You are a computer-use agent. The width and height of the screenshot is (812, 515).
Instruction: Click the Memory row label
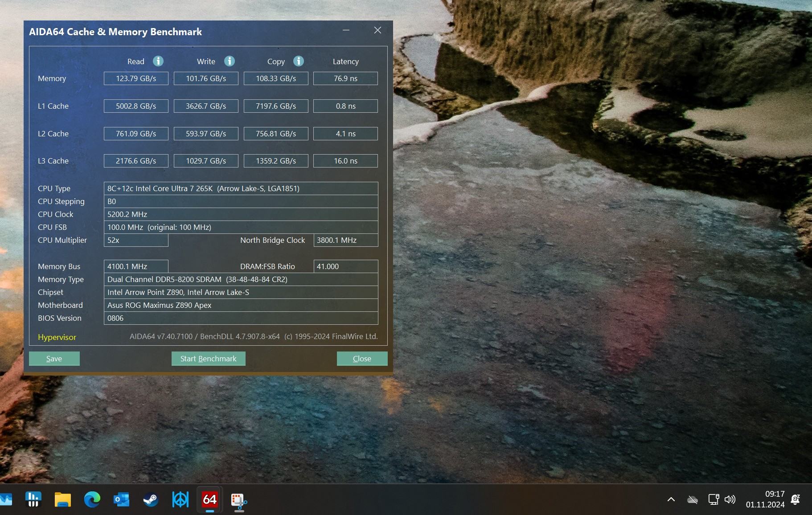[x=52, y=78]
